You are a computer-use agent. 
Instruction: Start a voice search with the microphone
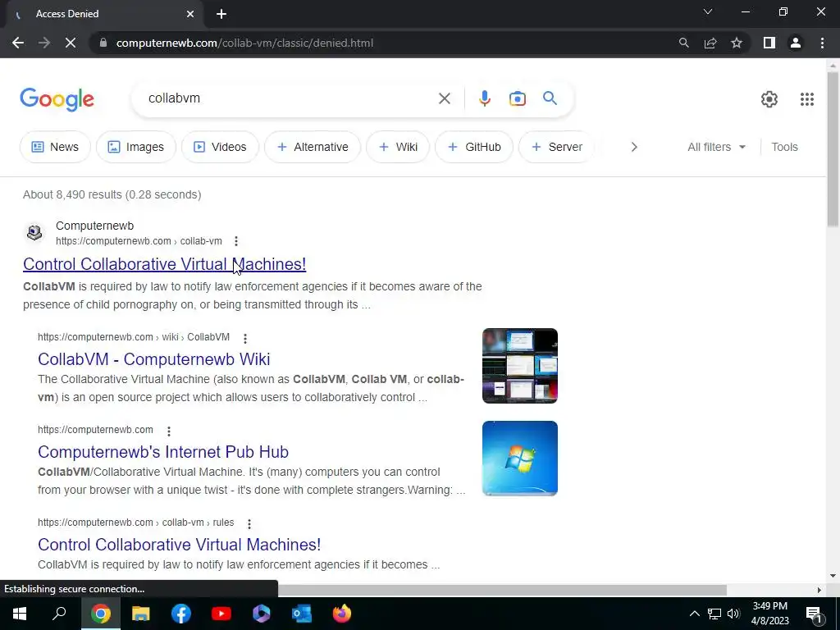[x=484, y=98]
